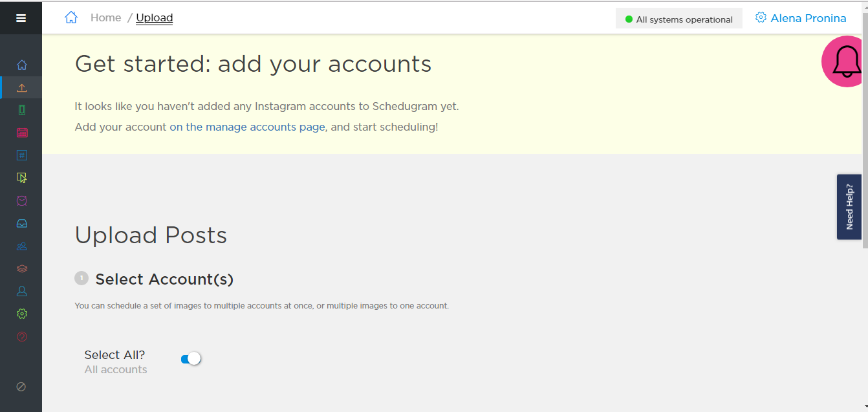Click the purple alarm clock sidebar icon
This screenshot has height=412, width=868.
[21, 201]
